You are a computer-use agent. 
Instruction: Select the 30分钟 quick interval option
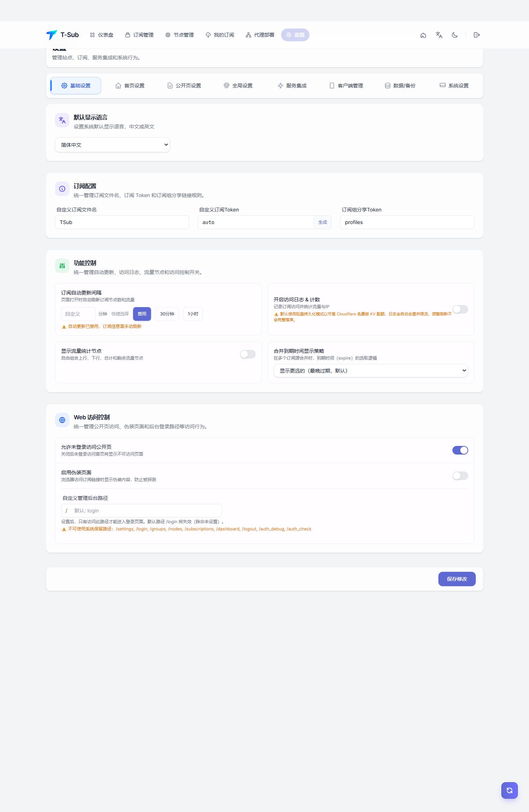tap(167, 314)
